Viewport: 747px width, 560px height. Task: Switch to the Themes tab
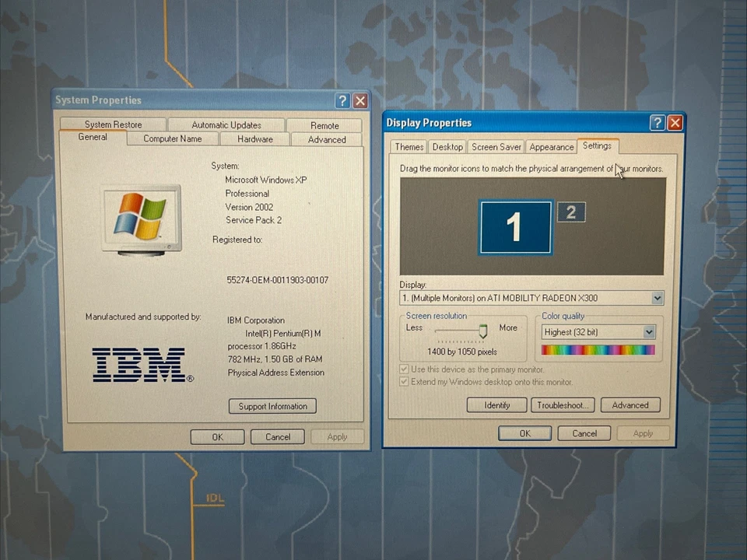click(x=409, y=146)
